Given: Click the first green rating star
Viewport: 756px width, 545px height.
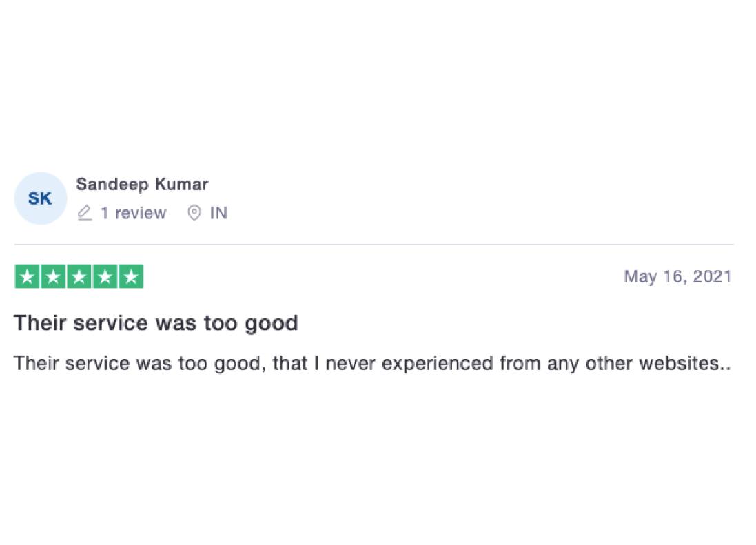Looking at the screenshot, I should point(27,276).
